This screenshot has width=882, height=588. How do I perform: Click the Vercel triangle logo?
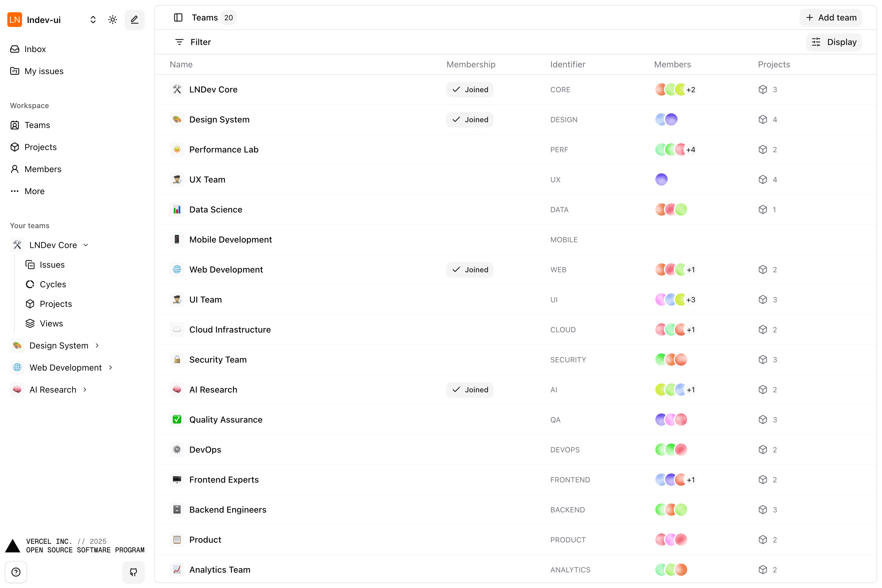(13, 546)
